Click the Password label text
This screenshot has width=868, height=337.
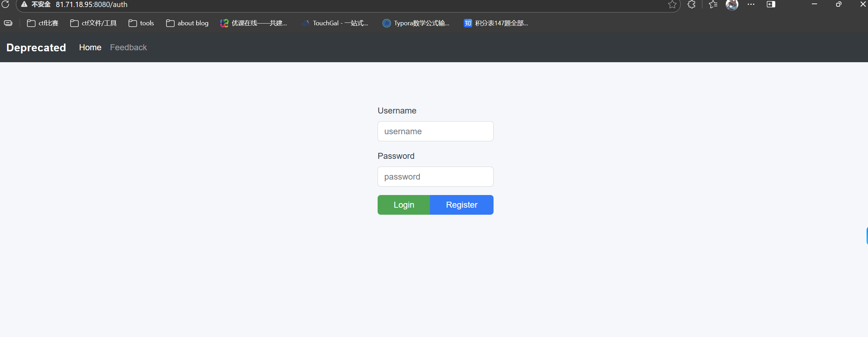396,156
